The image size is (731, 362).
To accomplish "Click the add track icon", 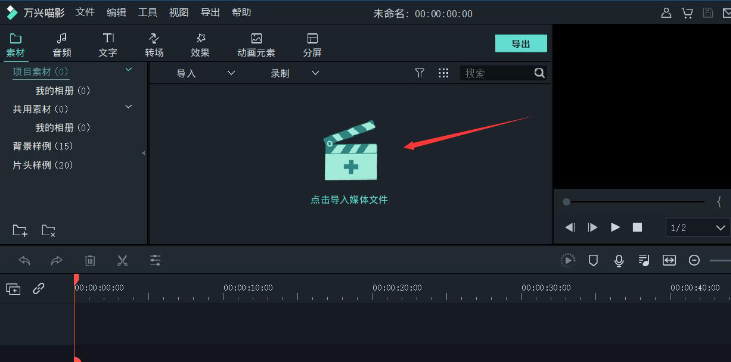I will [13, 289].
